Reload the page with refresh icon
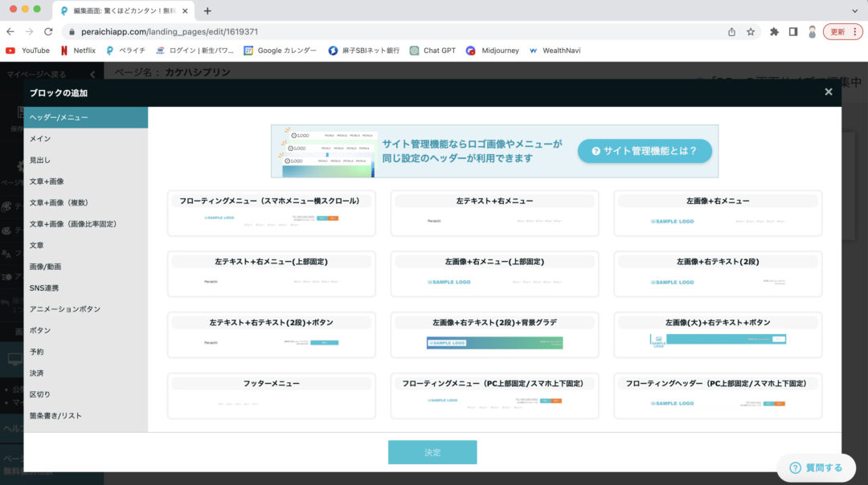868x485 pixels. point(48,31)
